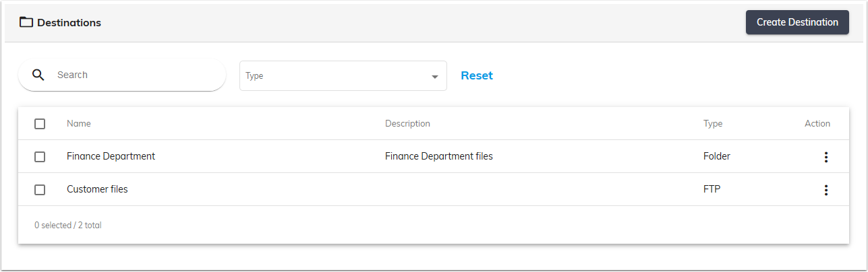
Task: Click the Type dropdown arrow
Action: pyautogui.click(x=435, y=77)
